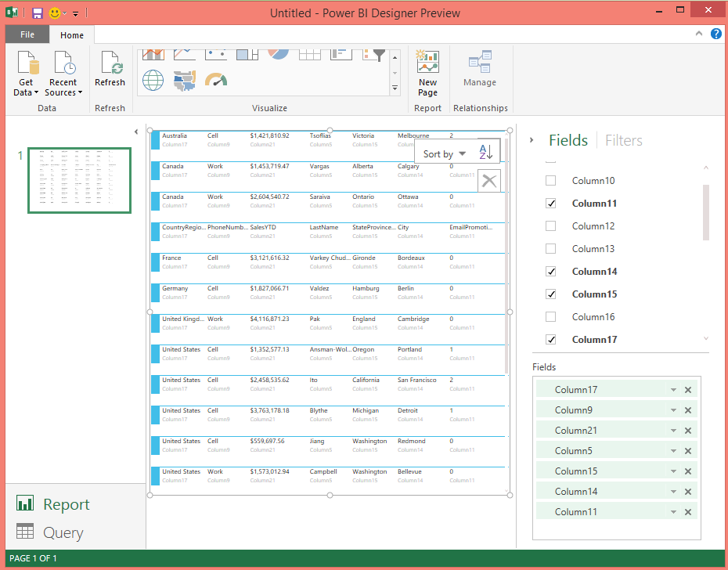Collapse the Fields pane arrow
The height and width of the screenshot is (570, 728).
532,140
